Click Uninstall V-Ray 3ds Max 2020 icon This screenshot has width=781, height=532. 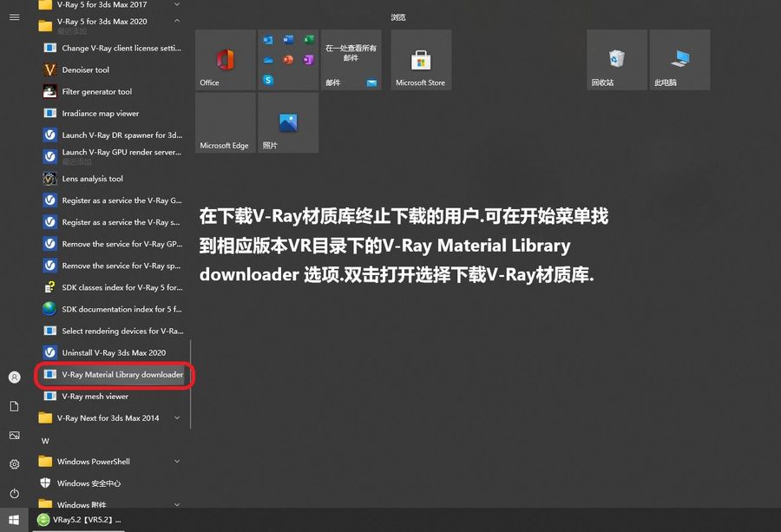pos(49,352)
